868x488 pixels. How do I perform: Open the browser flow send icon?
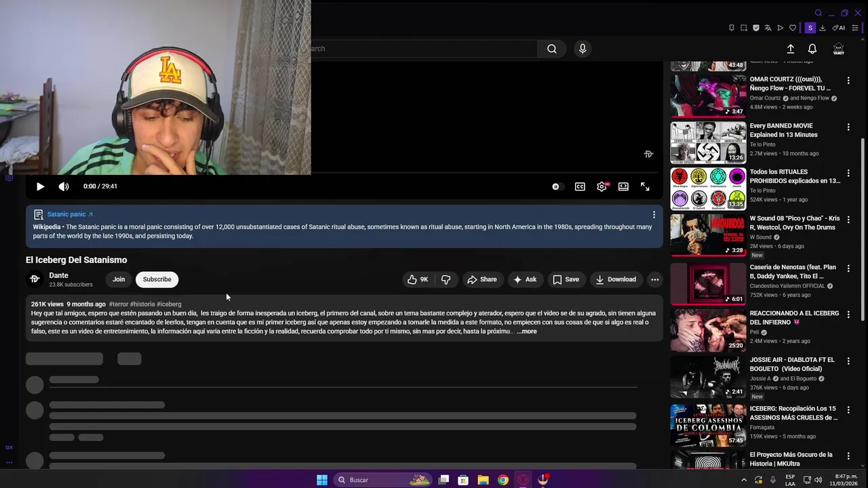click(x=781, y=28)
